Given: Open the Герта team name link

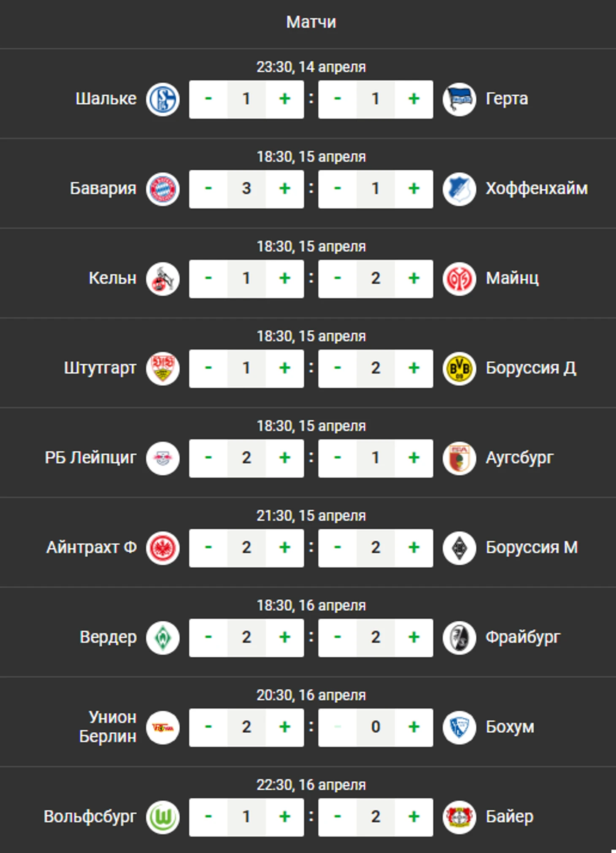Looking at the screenshot, I should [507, 99].
